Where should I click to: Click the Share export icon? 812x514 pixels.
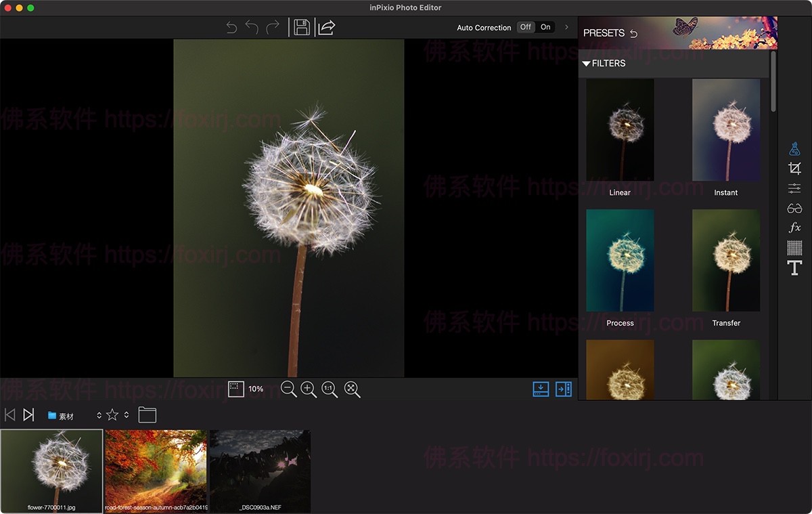pos(327,27)
